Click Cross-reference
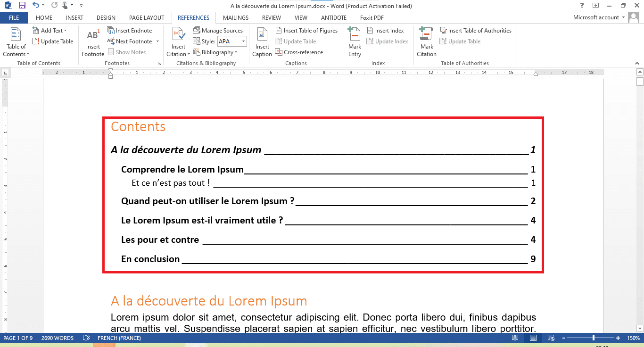This screenshot has width=644, height=347. click(299, 52)
